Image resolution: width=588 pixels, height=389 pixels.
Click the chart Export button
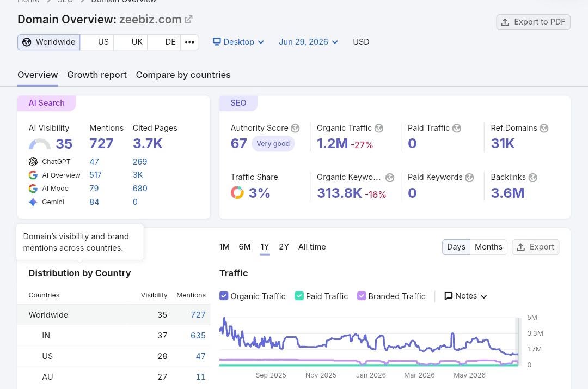(535, 247)
